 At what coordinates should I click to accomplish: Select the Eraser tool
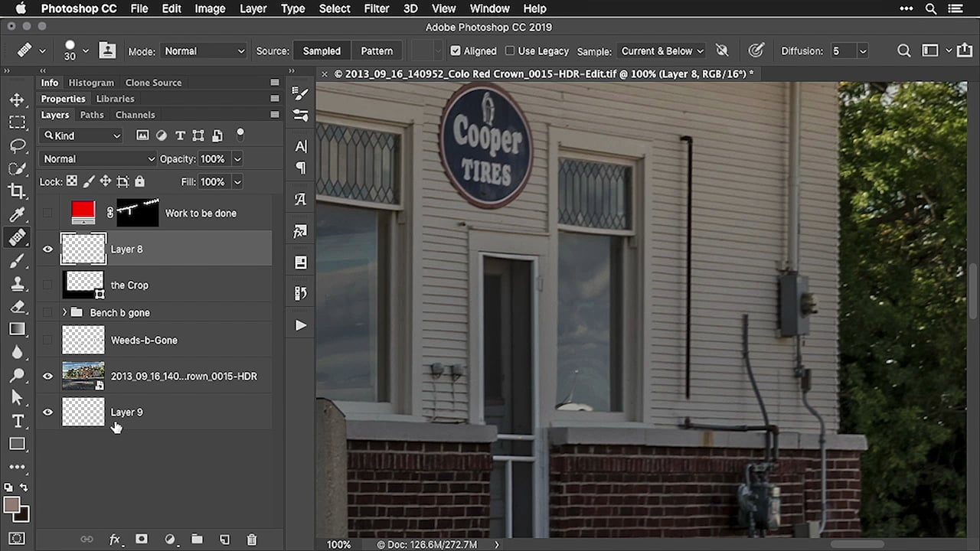pos(17,306)
